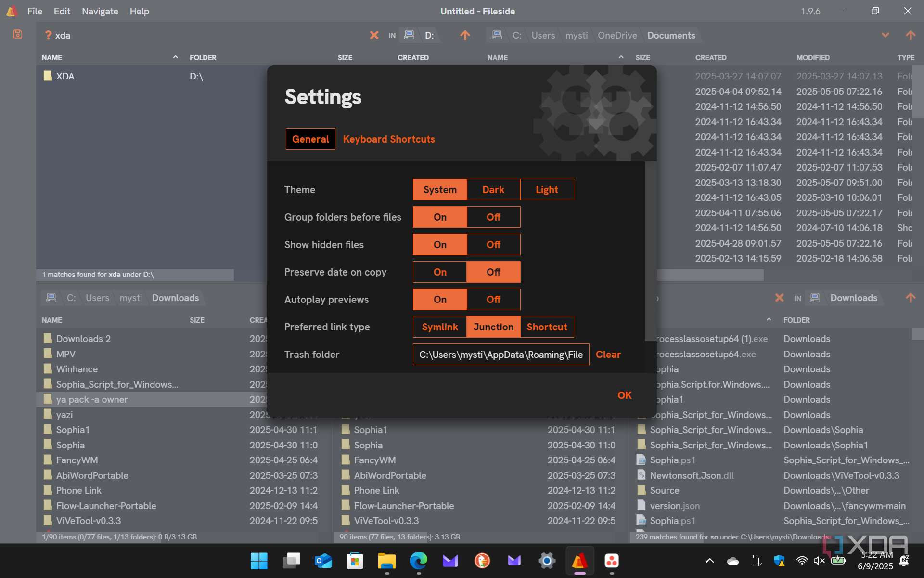Open File Explorer from the taskbar
The height and width of the screenshot is (578, 924).
386,561
